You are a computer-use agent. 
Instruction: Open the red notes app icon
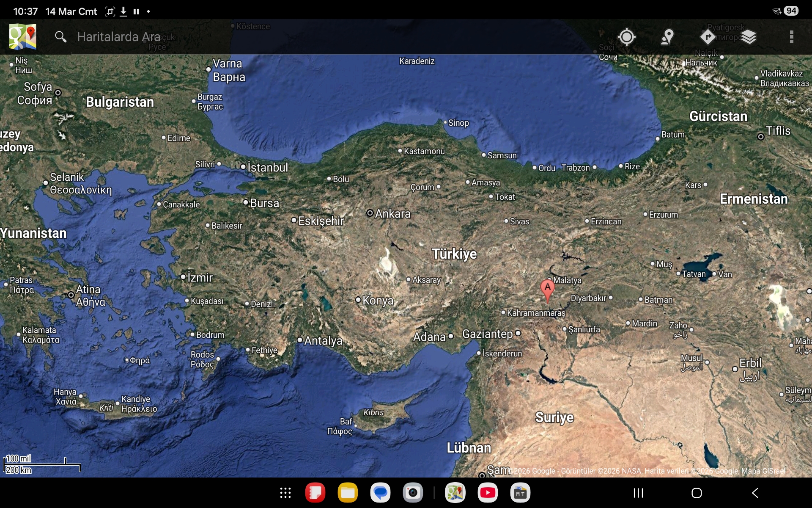[x=315, y=493]
